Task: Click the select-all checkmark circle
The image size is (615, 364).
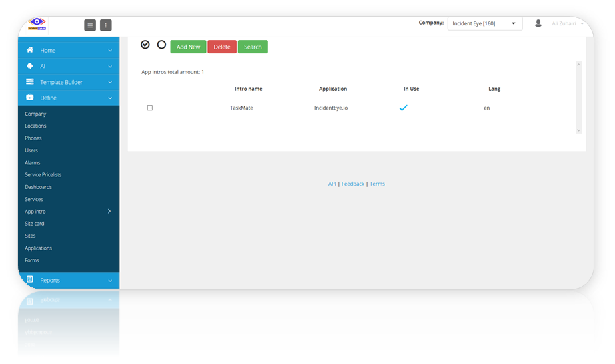Action: (145, 45)
